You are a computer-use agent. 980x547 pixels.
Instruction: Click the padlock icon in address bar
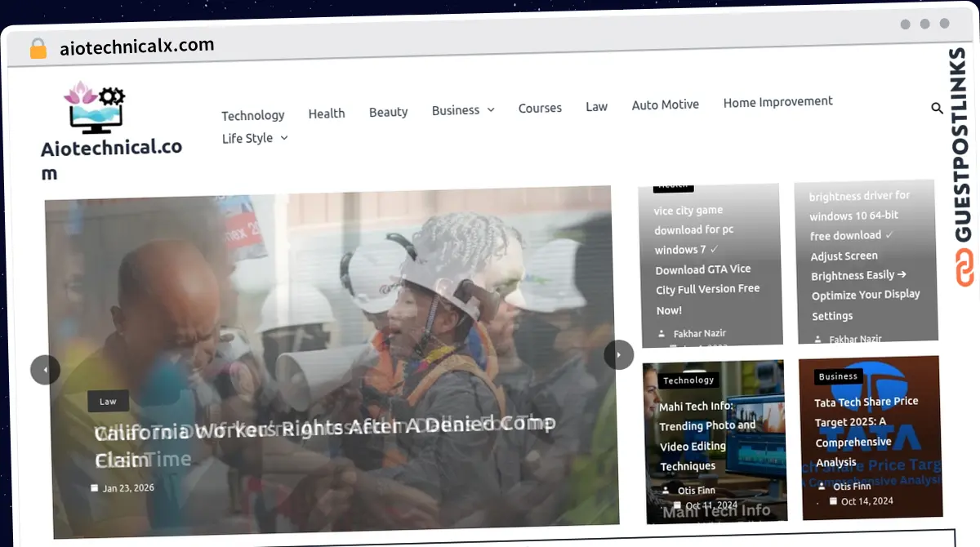[x=38, y=49]
